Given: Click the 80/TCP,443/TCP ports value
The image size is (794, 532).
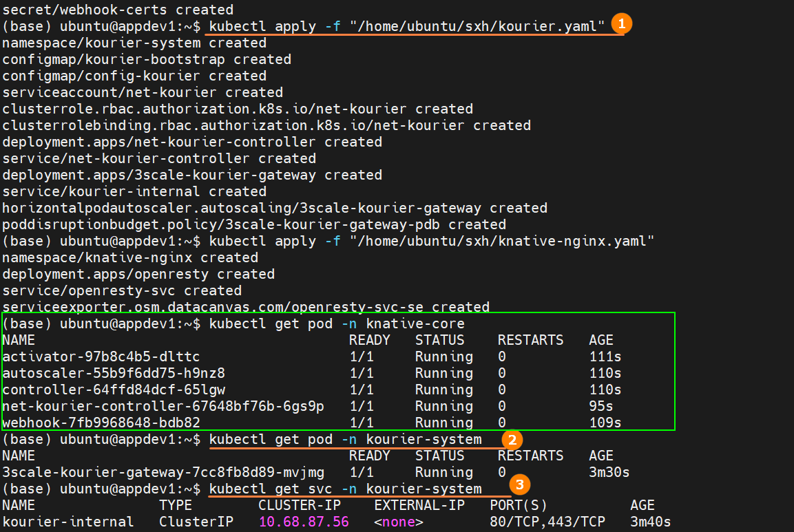Looking at the screenshot, I should (546, 522).
